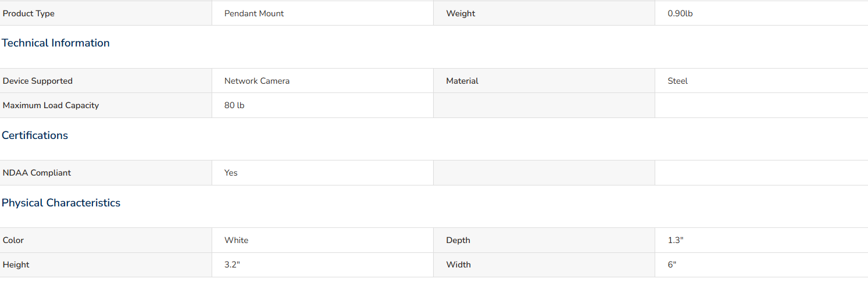
Task: Select the 6" width value
Action: [672, 265]
